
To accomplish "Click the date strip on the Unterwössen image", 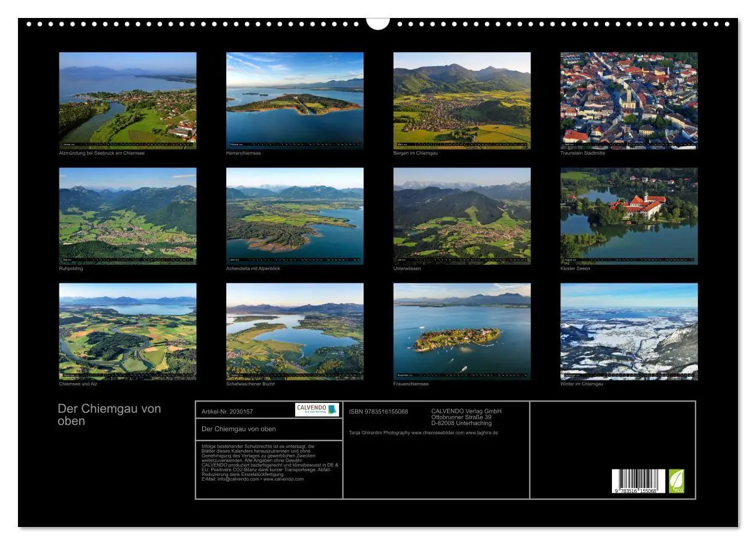I will [462, 260].
